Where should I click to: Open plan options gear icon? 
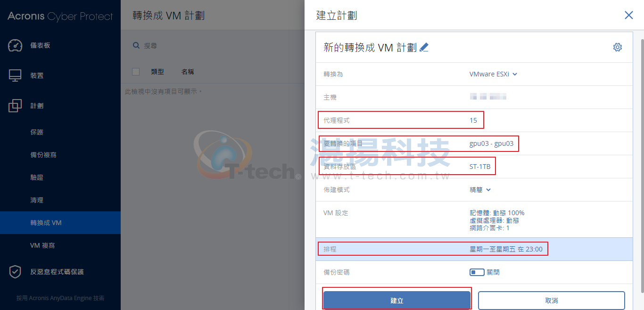pyautogui.click(x=618, y=47)
